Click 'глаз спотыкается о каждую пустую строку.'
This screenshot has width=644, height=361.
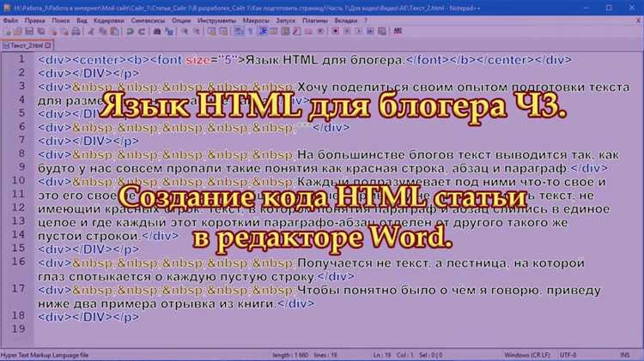178,277
